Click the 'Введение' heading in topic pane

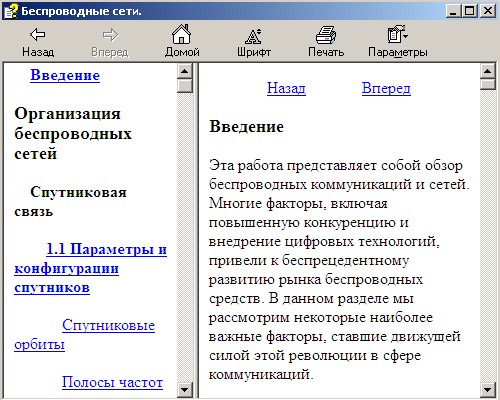[247, 127]
